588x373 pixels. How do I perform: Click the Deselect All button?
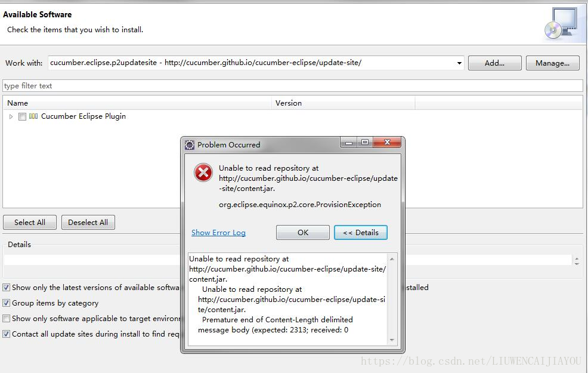point(88,222)
